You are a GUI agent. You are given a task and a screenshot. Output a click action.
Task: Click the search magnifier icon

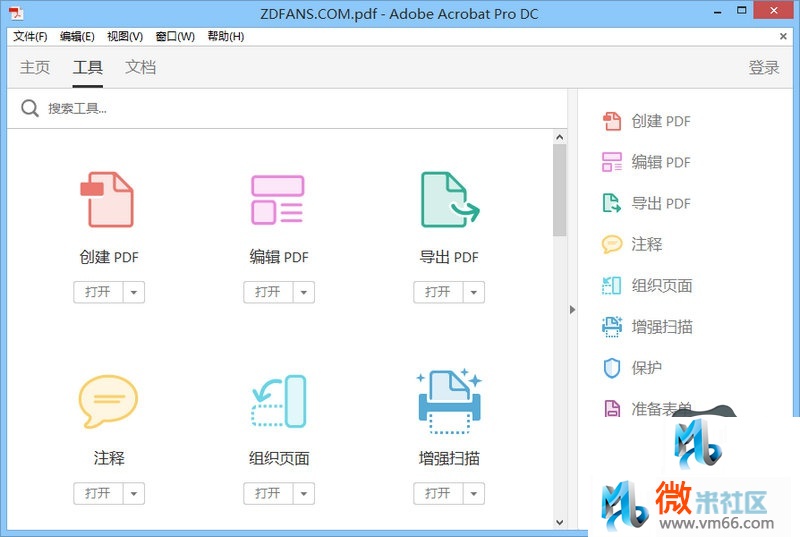click(x=30, y=108)
